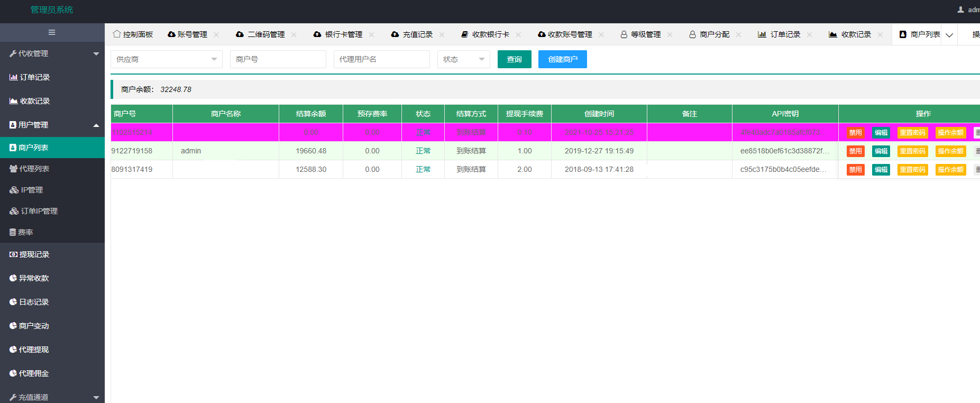The width and height of the screenshot is (980, 403).
Task: Close the 订单记录 tab
Action: [809, 35]
